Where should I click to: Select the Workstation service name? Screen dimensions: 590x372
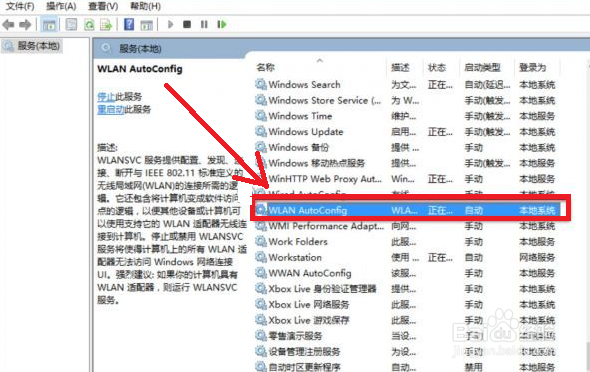[295, 258]
